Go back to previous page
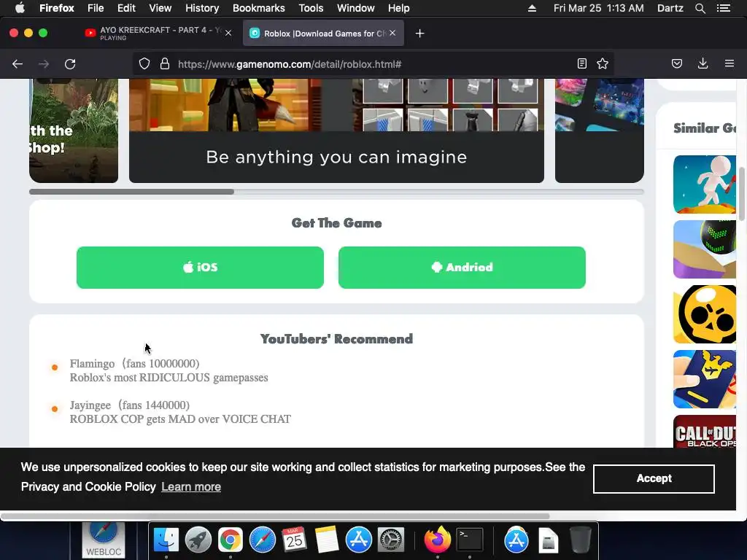The width and height of the screenshot is (747, 560). pyautogui.click(x=18, y=64)
